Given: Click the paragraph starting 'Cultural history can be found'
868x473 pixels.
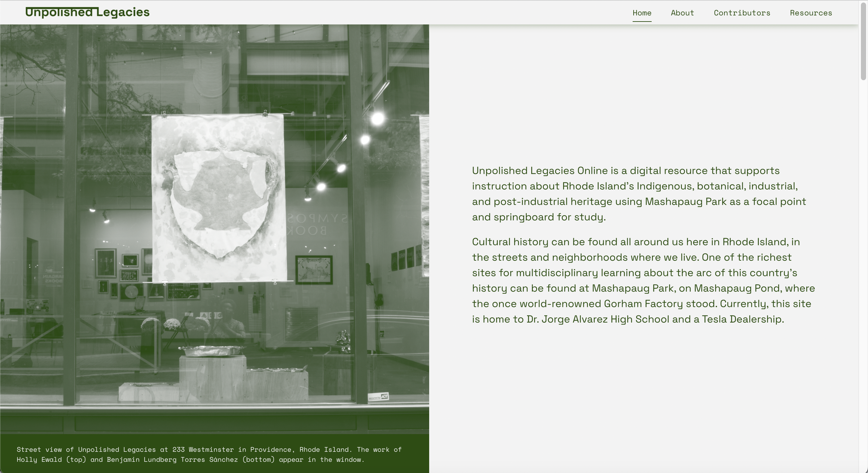Looking at the screenshot, I should point(643,280).
